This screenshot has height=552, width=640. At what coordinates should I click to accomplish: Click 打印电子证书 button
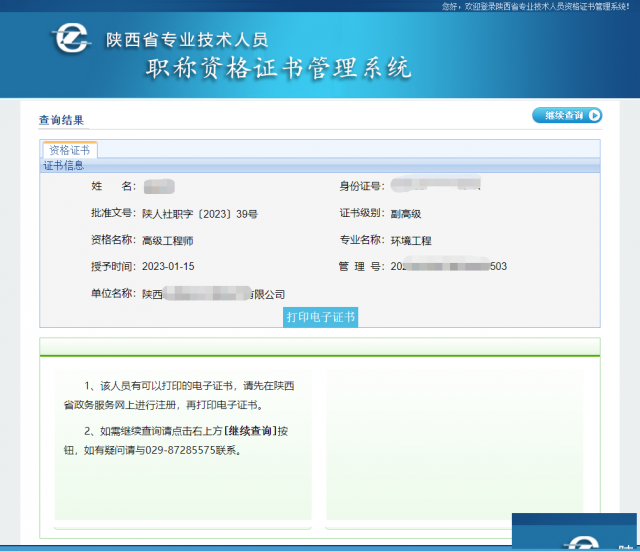tap(320, 317)
